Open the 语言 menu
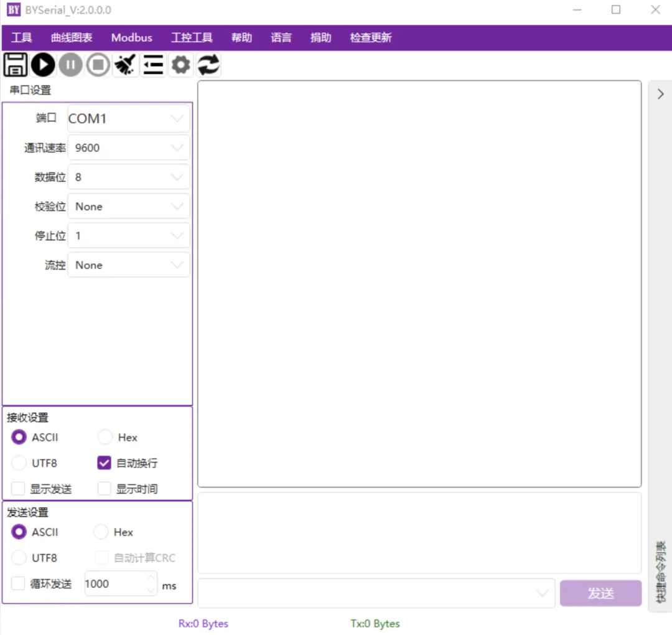This screenshot has height=635, width=672. (281, 38)
